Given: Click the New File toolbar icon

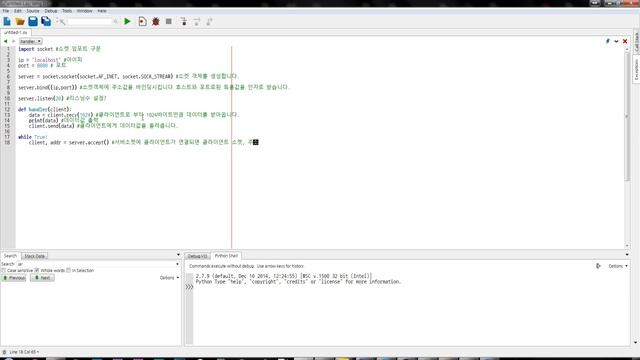Looking at the screenshot, I should 7,21.
